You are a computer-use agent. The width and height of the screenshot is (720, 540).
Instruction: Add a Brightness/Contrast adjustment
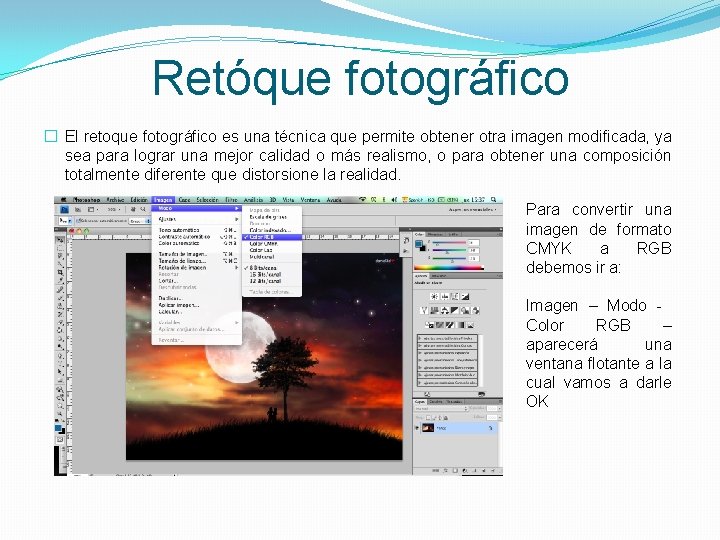(x=434, y=296)
